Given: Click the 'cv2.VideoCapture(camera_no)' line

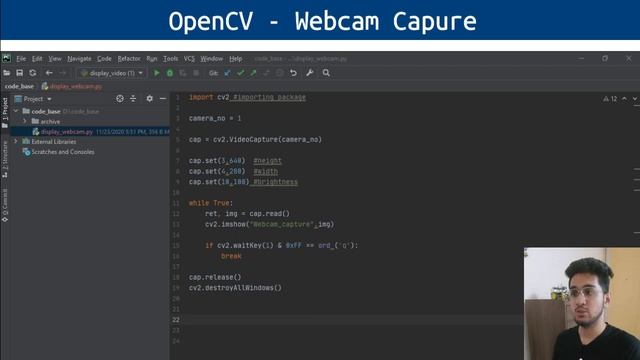Looking at the screenshot, I should click(x=255, y=140).
